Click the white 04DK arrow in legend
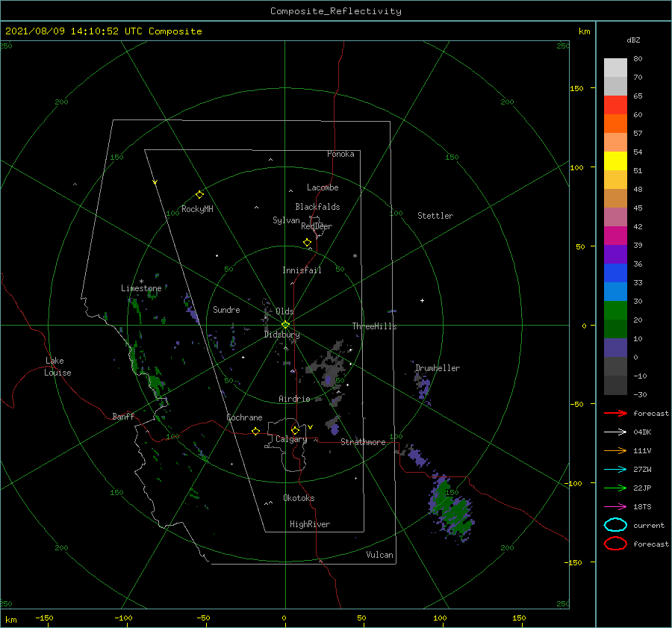Viewport: 672px width, 628px height. [x=615, y=432]
